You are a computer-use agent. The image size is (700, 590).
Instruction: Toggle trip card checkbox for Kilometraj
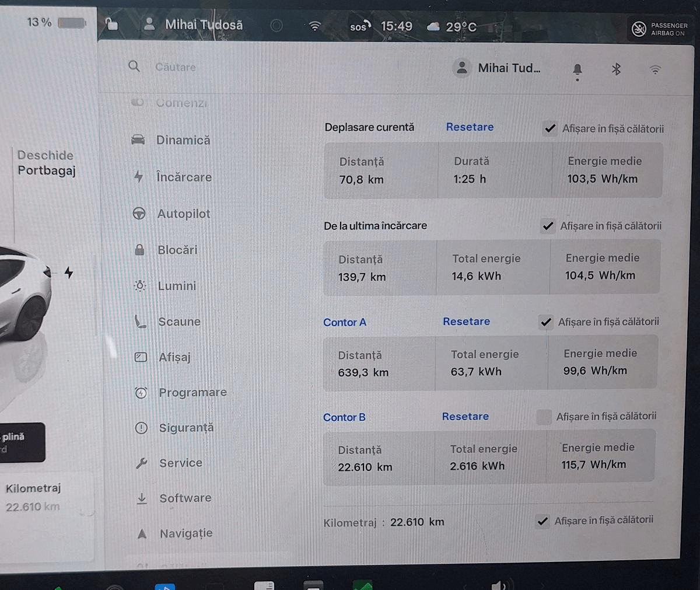point(542,521)
